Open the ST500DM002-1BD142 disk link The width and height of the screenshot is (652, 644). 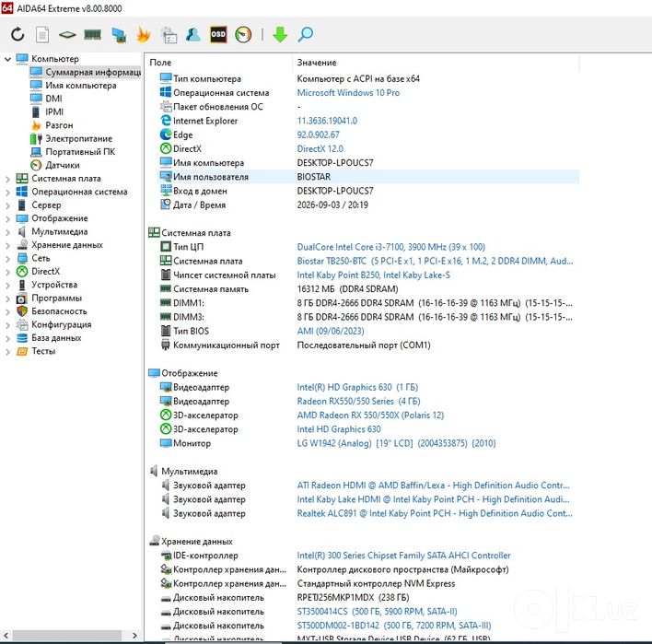click(394, 626)
